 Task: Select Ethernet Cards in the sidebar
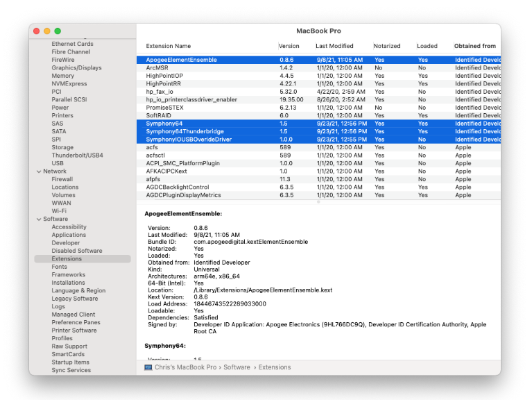[72, 44]
